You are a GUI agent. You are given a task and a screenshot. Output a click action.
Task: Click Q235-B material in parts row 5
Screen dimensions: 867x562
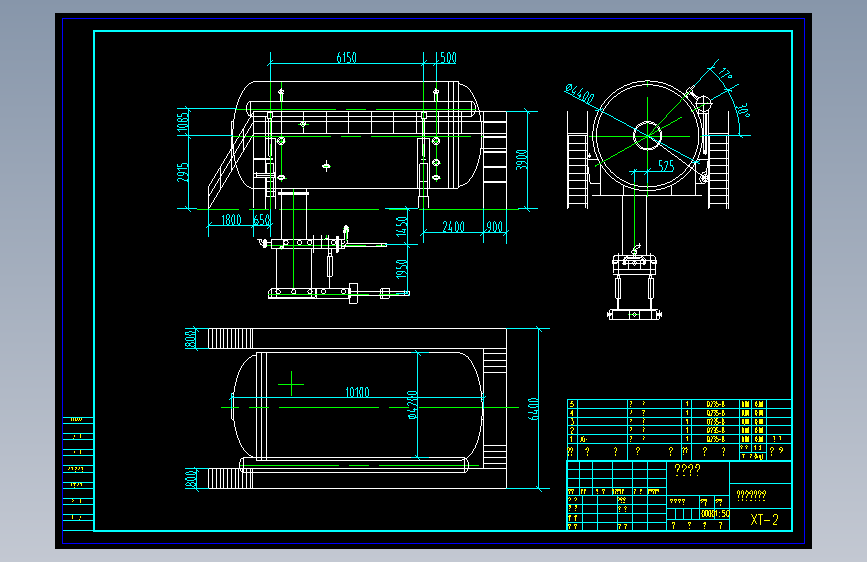point(715,404)
